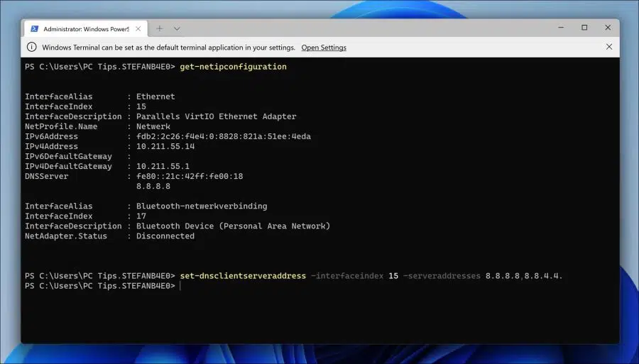Minimize the Windows Terminal window
This screenshot has width=639, height=364.
click(561, 28)
